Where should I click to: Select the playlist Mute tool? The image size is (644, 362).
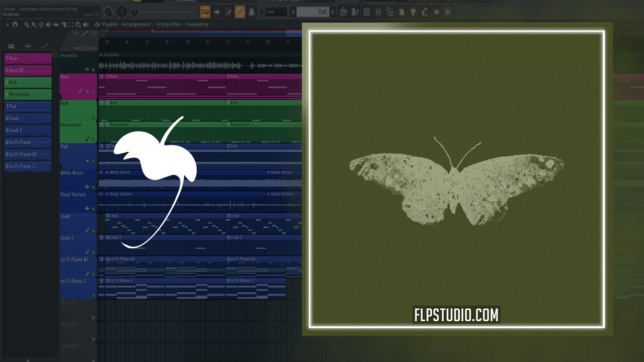(49, 25)
